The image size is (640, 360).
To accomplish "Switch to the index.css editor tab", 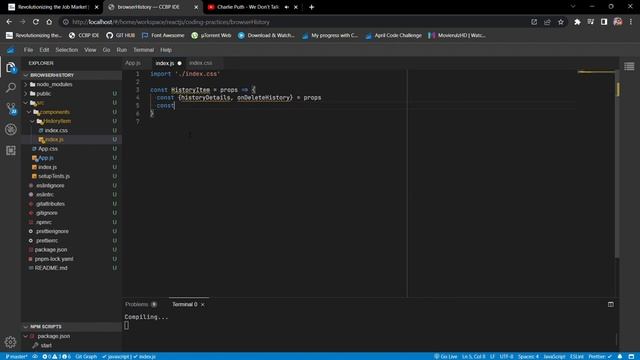I will [x=200, y=63].
